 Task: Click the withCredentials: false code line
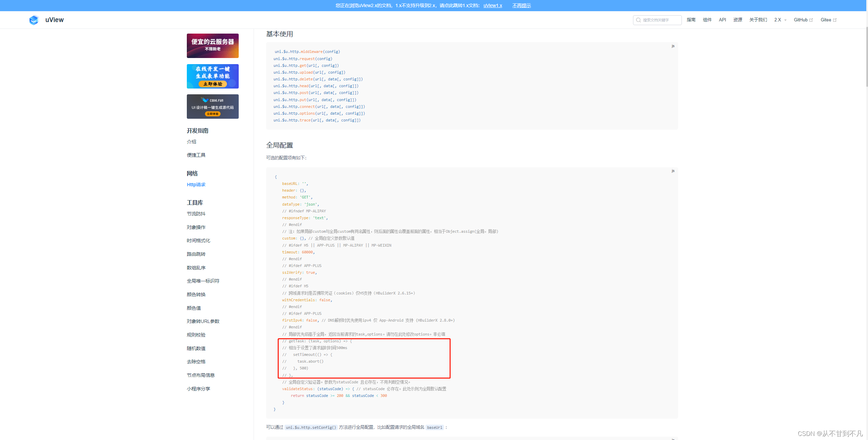(x=307, y=300)
